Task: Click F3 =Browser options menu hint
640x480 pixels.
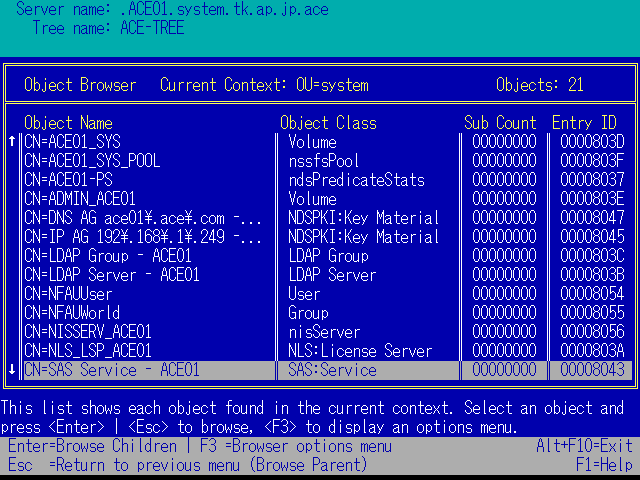Action: pos(296,446)
